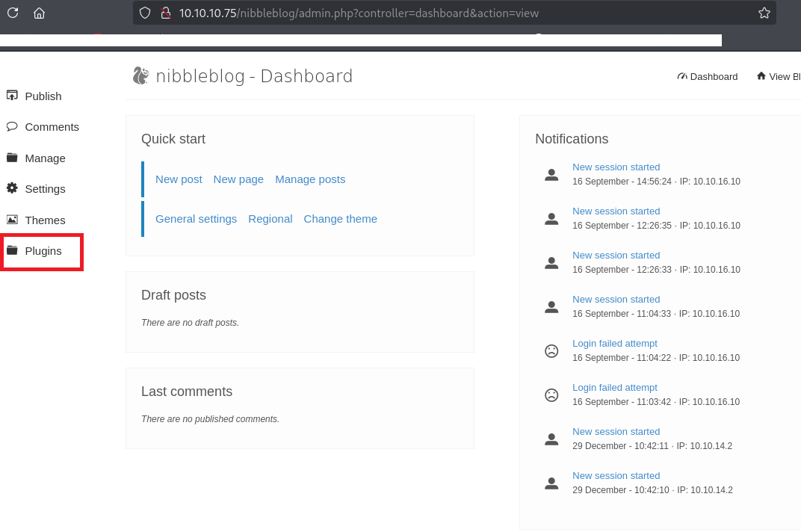Click the Themes picture icon

(12, 220)
